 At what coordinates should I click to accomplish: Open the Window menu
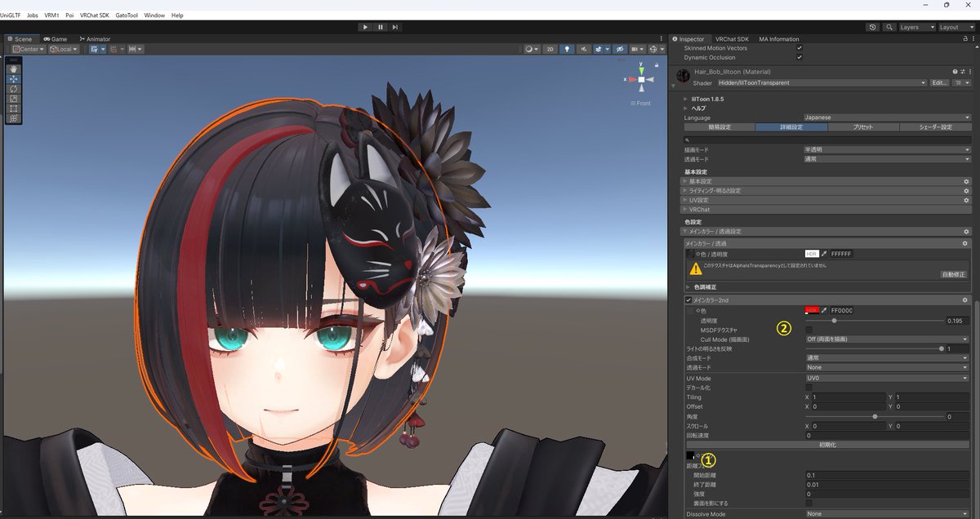tap(154, 16)
